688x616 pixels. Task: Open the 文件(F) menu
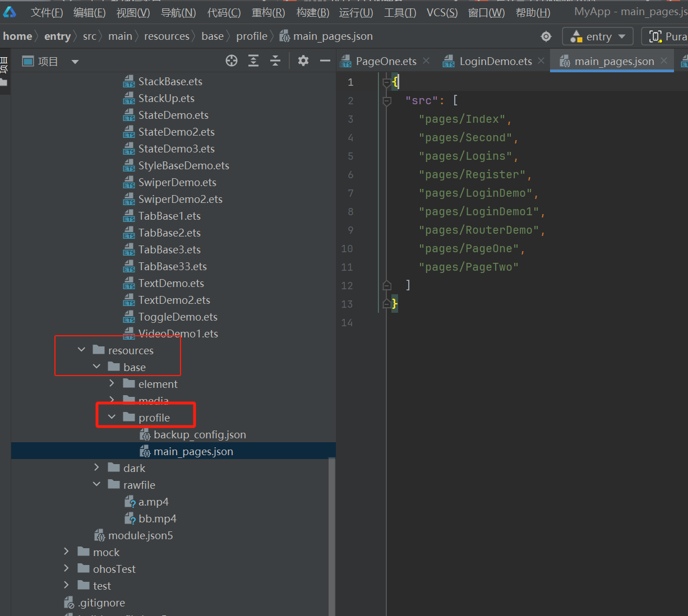[x=47, y=12]
